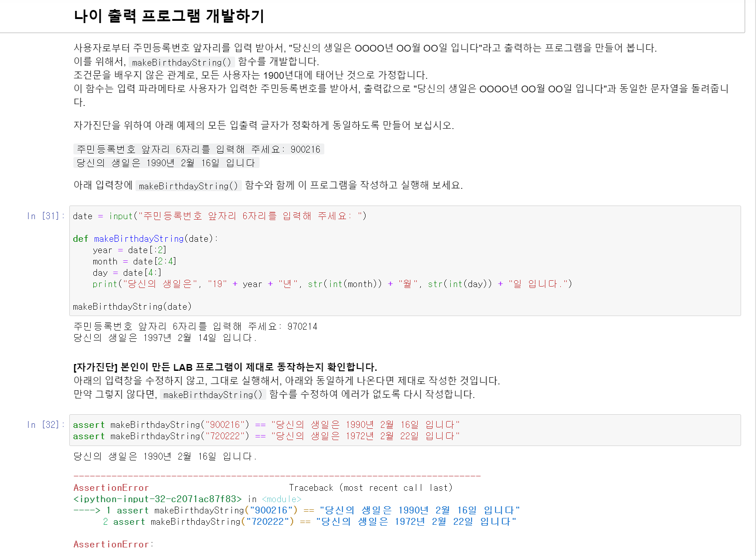
Task: Click 'Traceback (most recent call last)' text
Action: pos(371,488)
